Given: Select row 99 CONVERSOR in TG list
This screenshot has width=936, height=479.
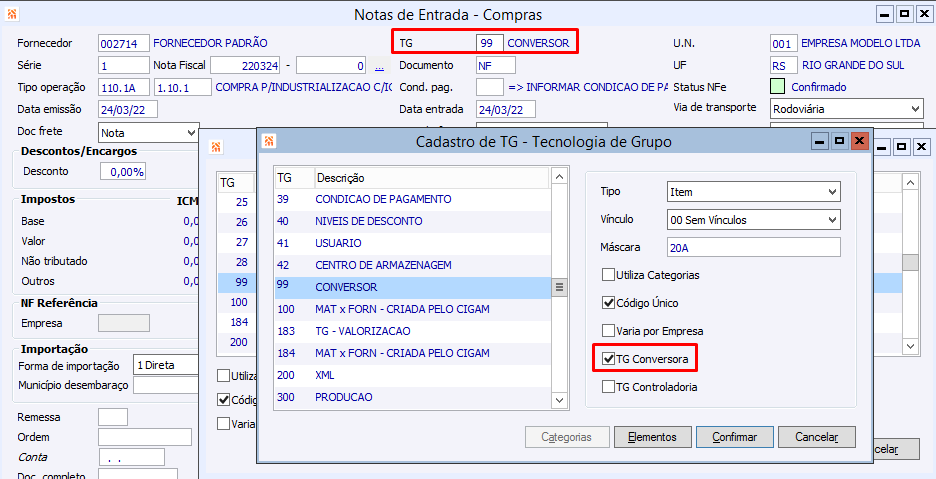Looking at the screenshot, I should coord(412,287).
